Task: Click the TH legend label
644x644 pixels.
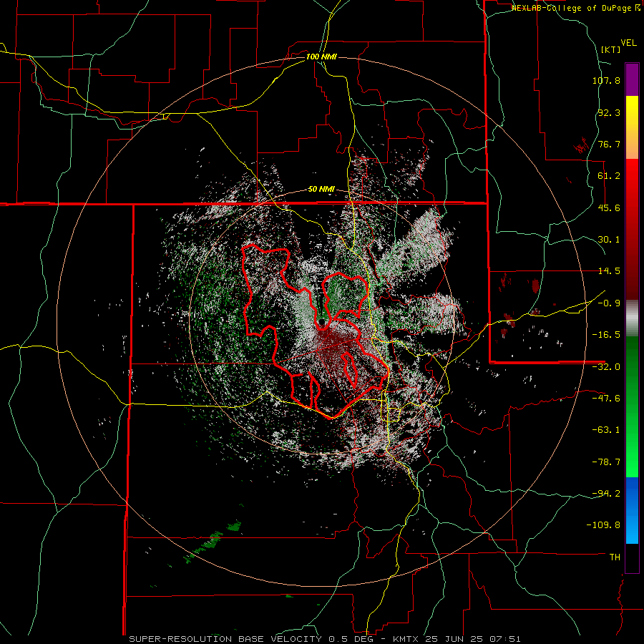Action: (615, 557)
